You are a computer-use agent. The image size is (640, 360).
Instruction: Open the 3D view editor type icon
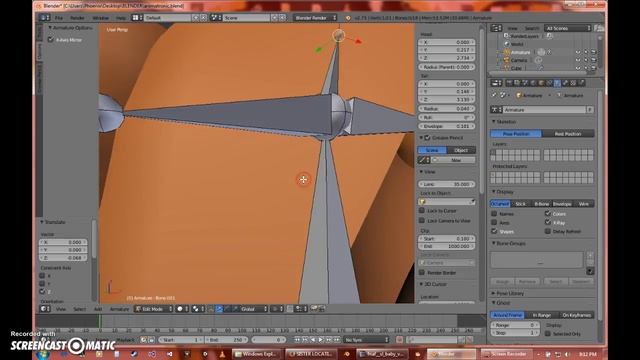44,309
